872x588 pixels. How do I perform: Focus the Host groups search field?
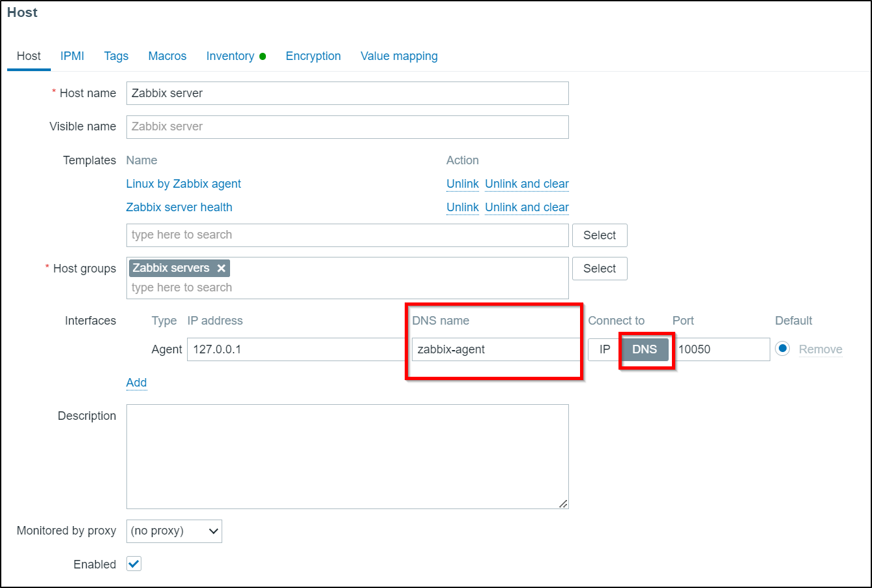(347, 287)
